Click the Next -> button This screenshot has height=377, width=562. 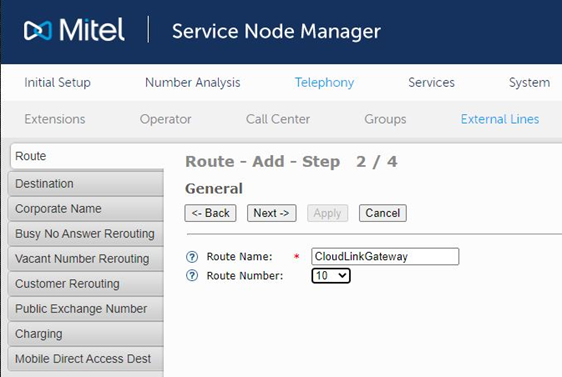[x=271, y=213]
